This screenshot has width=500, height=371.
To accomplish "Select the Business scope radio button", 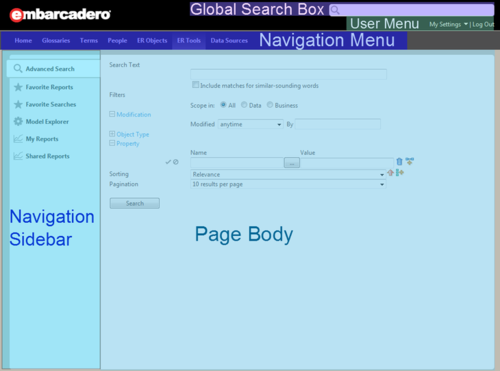I will (x=270, y=105).
